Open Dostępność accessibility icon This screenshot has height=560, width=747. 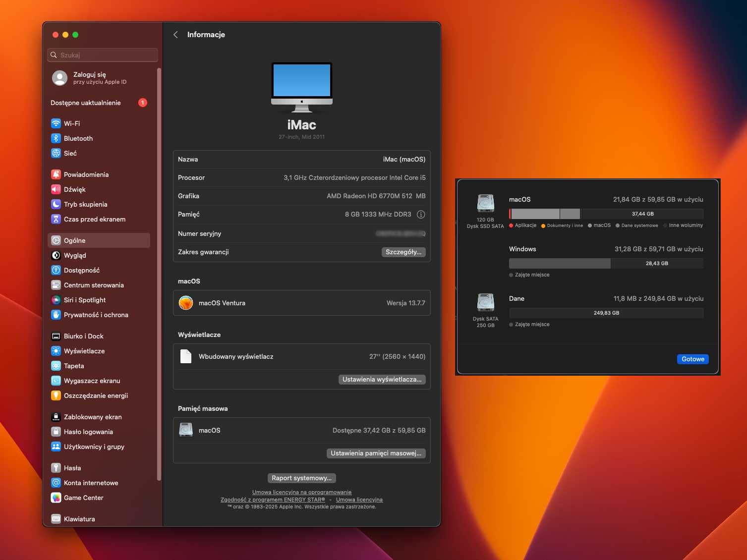[56, 270]
